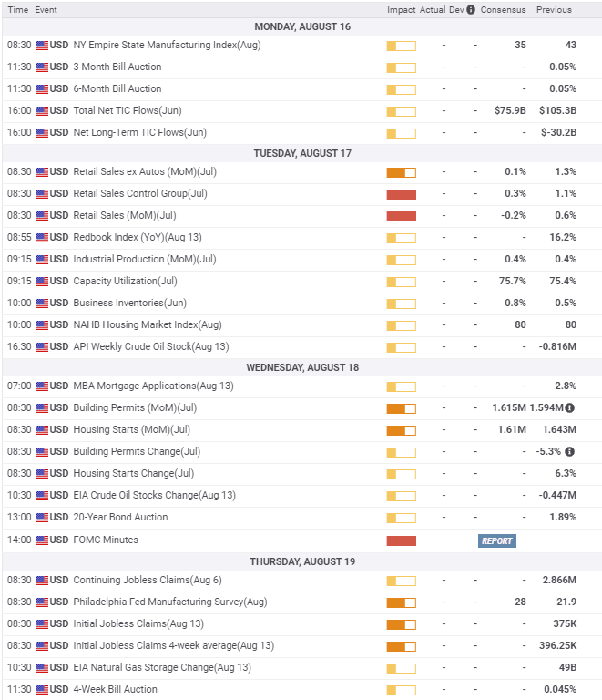Viewport: 602px width, 700px height.
Task: Open Net Long-Term TIC Flows(Jun) event
Action: click(x=139, y=132)
